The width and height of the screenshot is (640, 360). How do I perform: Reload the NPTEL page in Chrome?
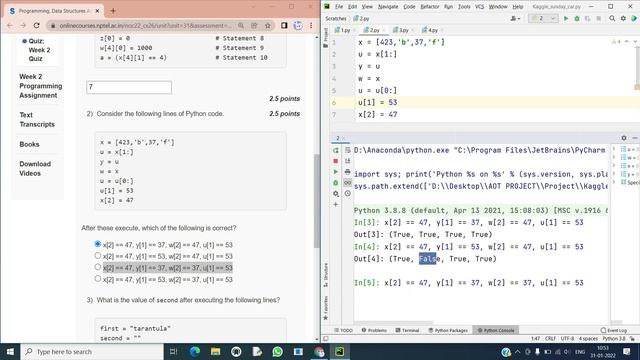tap(37, 26)
